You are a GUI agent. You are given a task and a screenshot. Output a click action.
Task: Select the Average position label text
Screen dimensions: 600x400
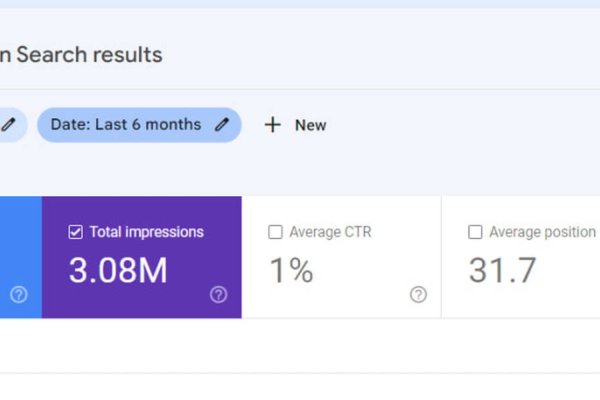point(542,232)
